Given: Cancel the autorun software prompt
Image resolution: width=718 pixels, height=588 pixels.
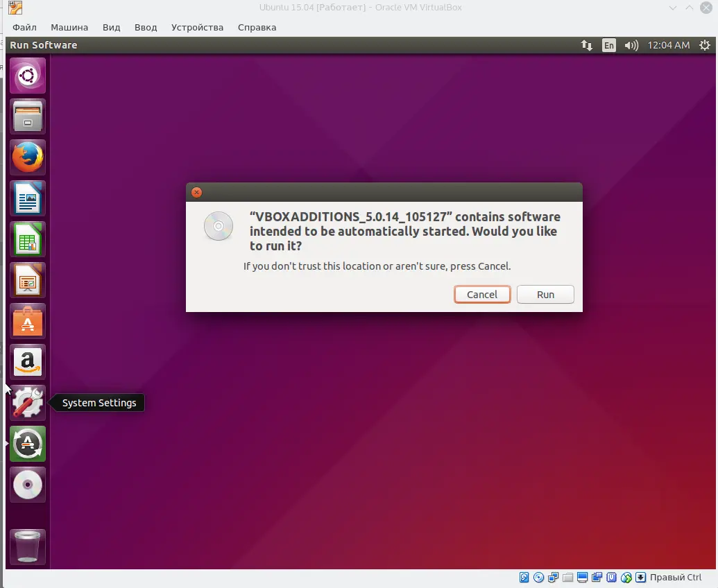Looking at the screenshot, I should coord(482,295).
